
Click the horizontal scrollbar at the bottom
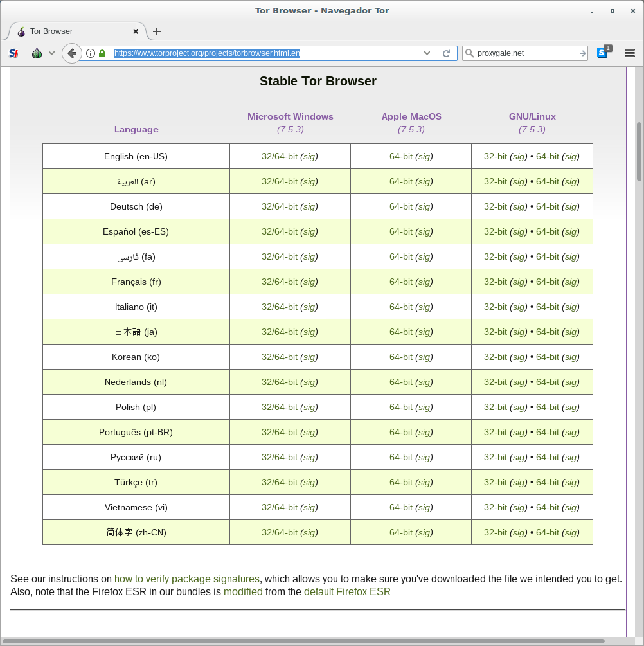pos(303,641)
